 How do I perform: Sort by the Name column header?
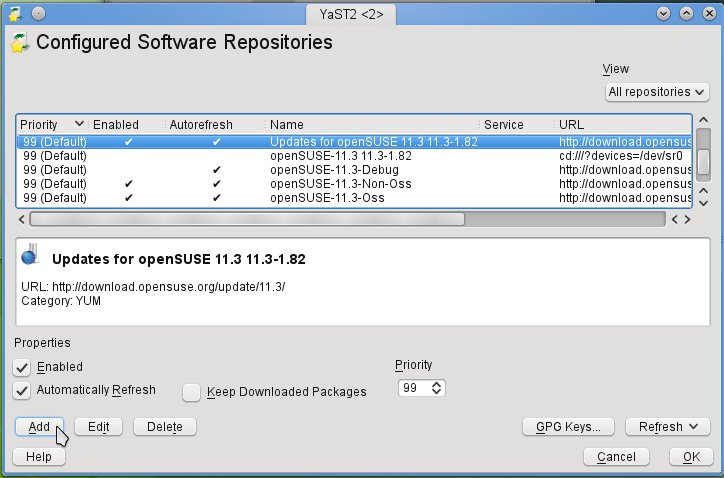coord(287,125)
